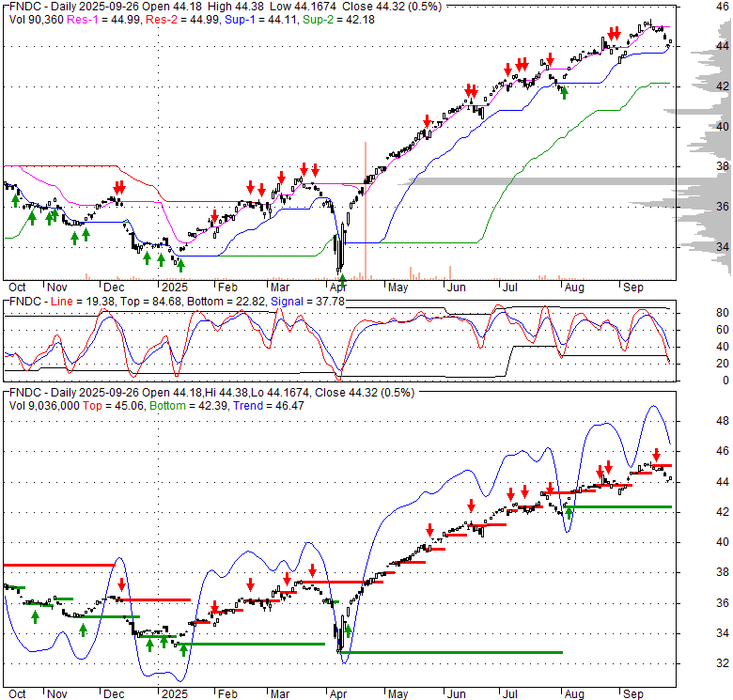733x700 pixels.
Task: Click the 'Apr' axis label on the top chart
Action: 338,288
